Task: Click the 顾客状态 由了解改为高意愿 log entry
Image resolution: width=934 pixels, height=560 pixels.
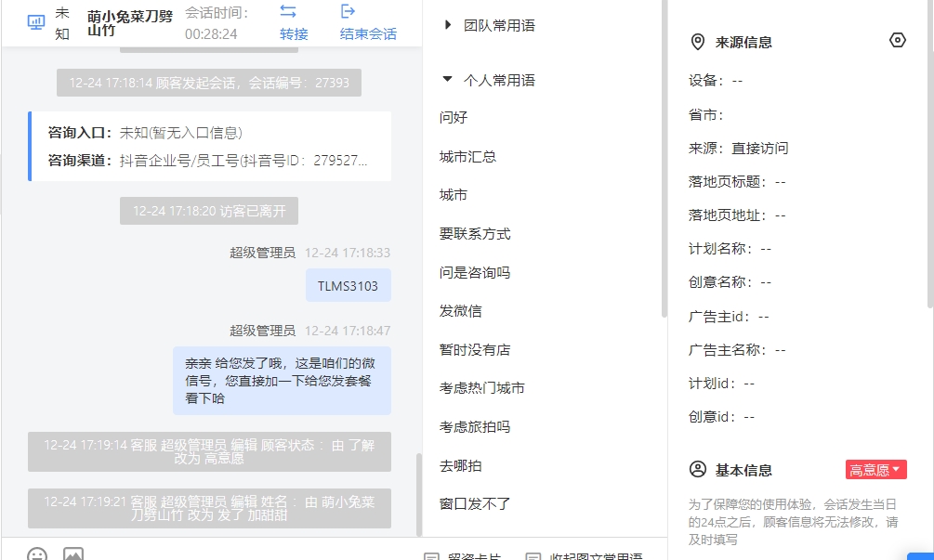Action: click(x=209, y=451)
